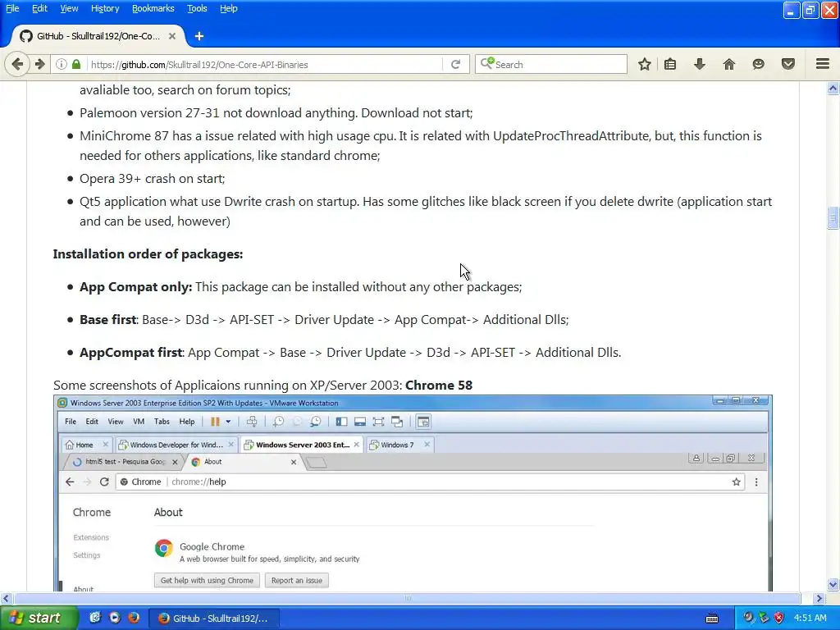This screenshot has width=840, height=630.
Task: Open the View menu
Action: pyautogui.click(x=69, y=8)
